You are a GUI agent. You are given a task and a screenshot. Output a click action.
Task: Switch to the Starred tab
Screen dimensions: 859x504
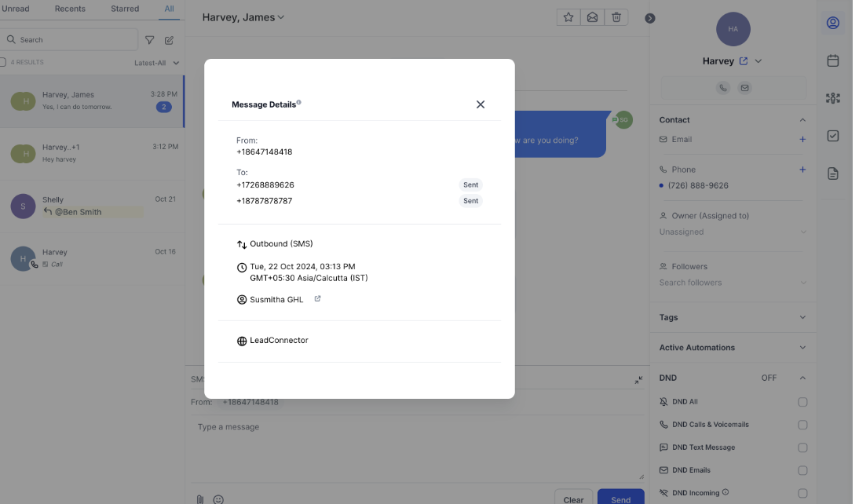(124, 9)
